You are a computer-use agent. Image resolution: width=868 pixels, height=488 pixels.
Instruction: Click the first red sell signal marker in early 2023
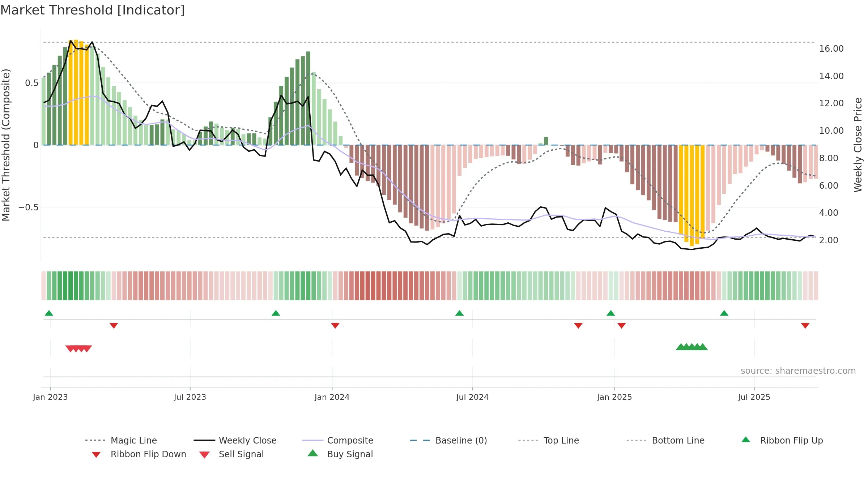pos(70,348)
